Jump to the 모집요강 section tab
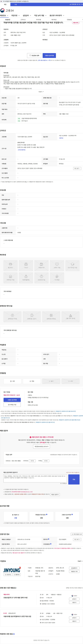The image size is (83, 644). click(8, 20)
